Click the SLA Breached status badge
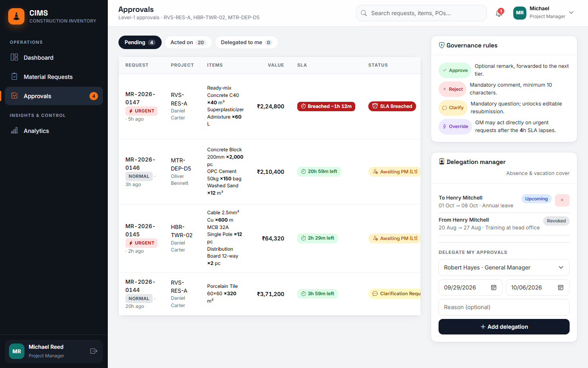588x368 pixels. [392, 106]
